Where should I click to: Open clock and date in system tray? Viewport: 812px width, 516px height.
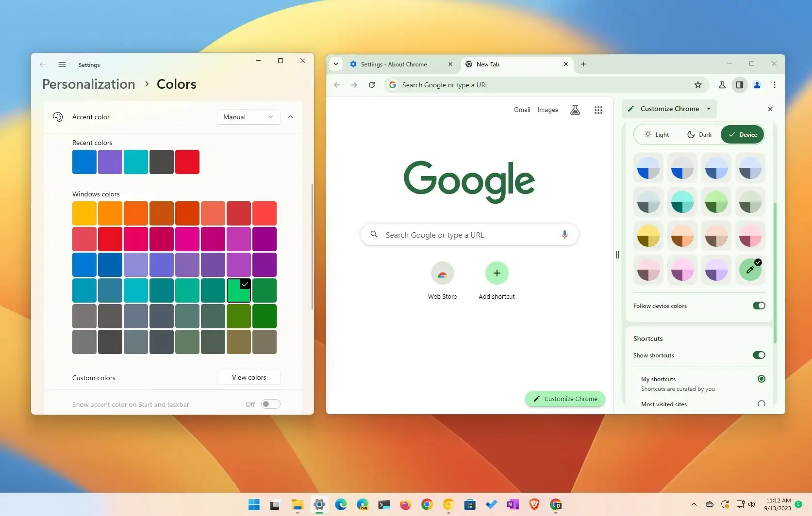778,504
